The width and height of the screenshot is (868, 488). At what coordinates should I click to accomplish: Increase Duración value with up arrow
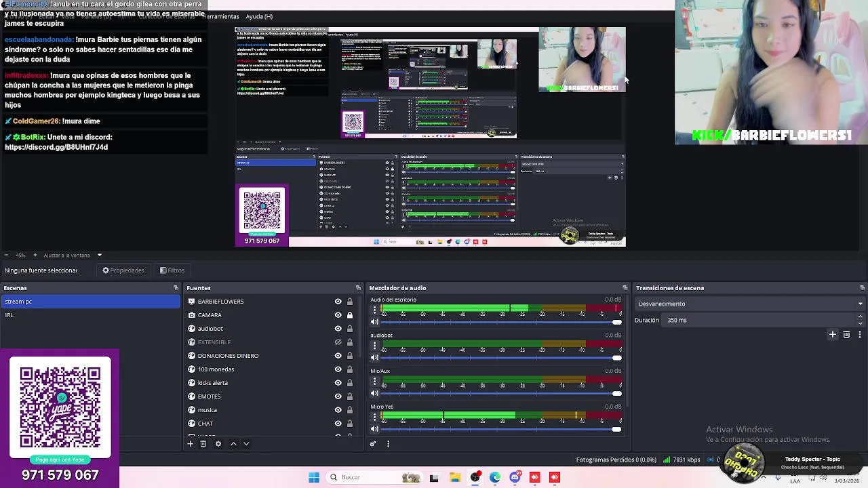tap(860, 317)
